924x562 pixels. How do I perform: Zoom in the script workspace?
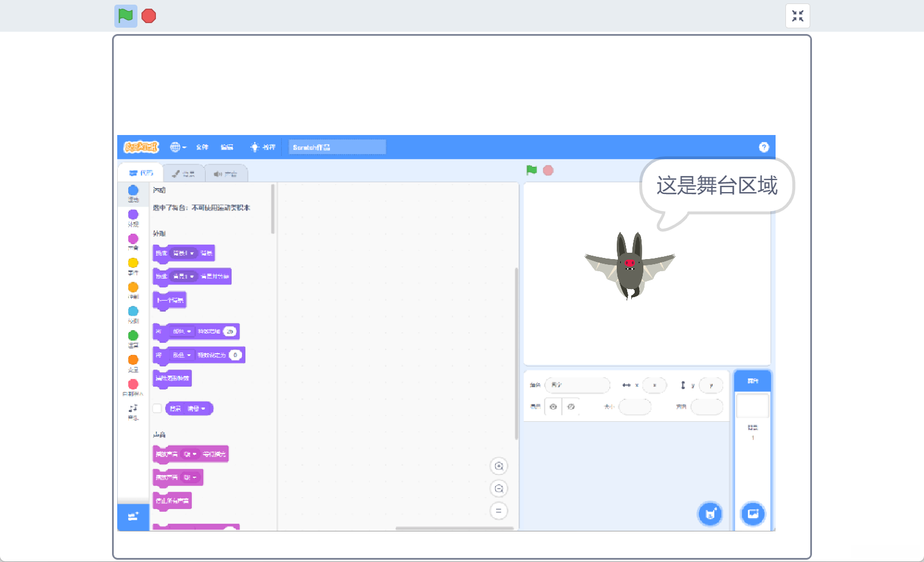point(499,466)
